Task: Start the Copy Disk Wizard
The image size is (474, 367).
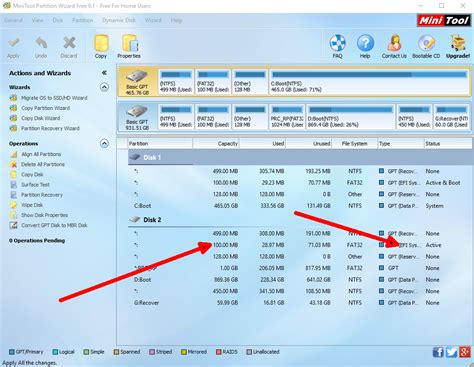Action: (35, 118)
